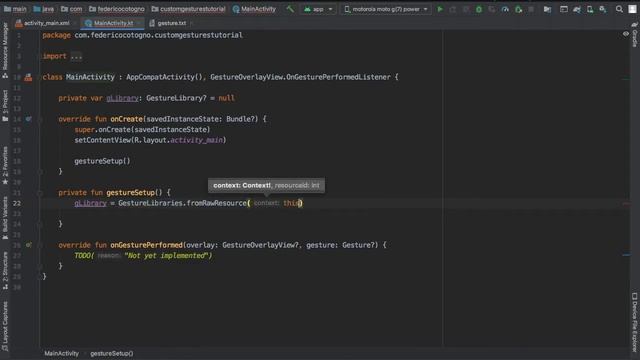This screenshot has height=360, width=640.
Task: Click activity_main in setContentView line
Action: coord(196,140)
